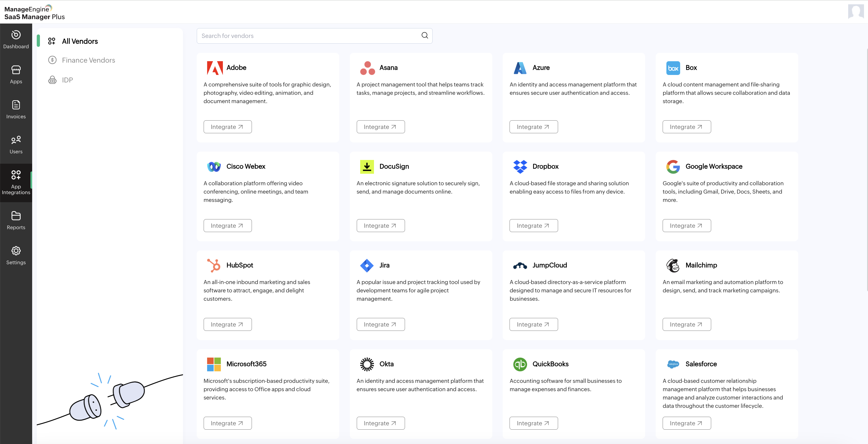Integrate with Salesforce
The image size is (868, 444).
tap(686, 423)
